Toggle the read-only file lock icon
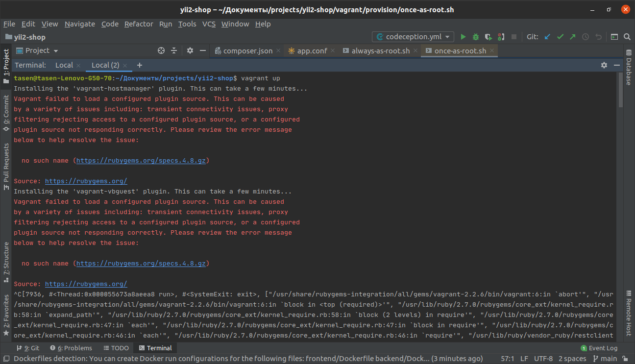Image resolution: width=635 pixels, height=364 pixels. (626, 359)
